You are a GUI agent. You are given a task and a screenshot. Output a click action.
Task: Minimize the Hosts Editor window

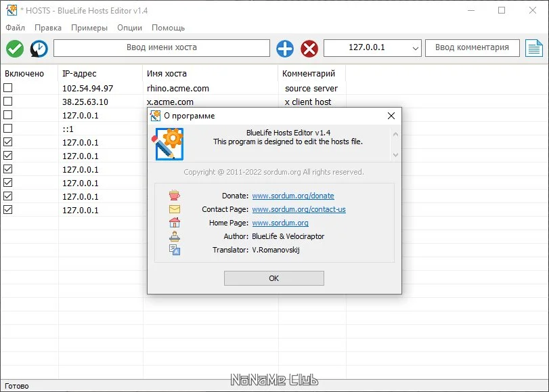[471, 10]
